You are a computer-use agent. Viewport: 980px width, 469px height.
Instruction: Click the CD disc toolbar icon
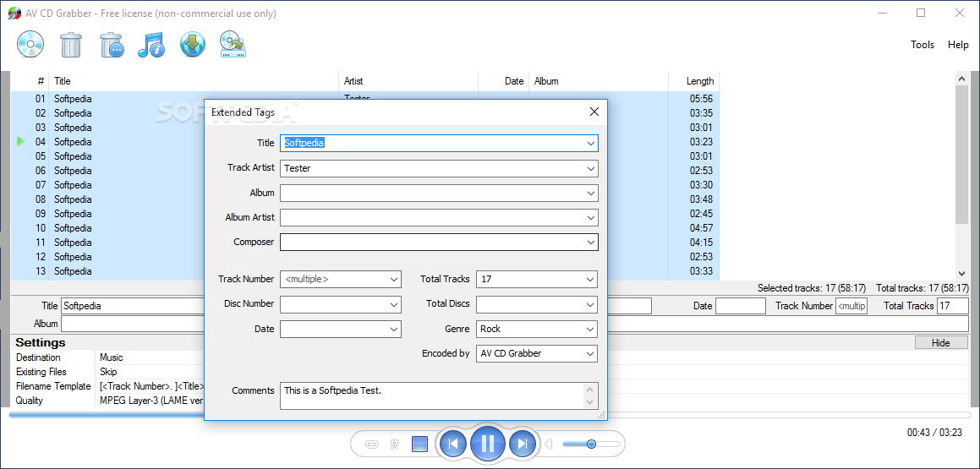[x=30, y=45]
